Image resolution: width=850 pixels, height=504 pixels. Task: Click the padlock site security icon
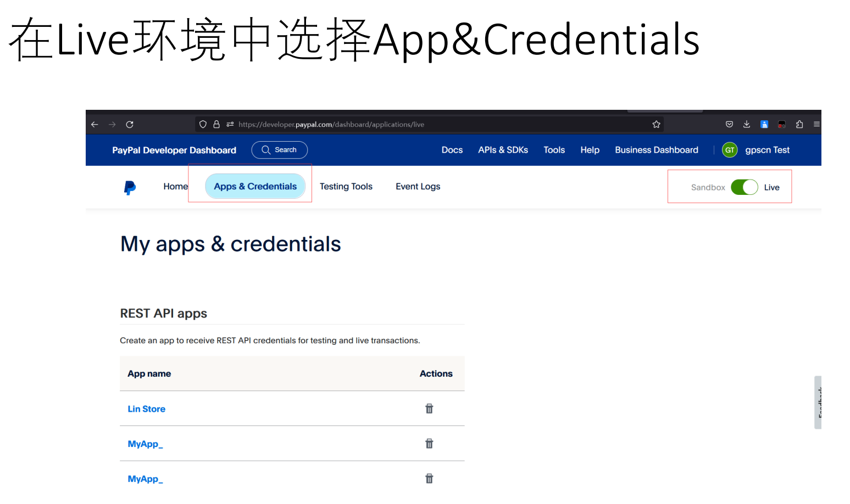[x=216, y=125]
